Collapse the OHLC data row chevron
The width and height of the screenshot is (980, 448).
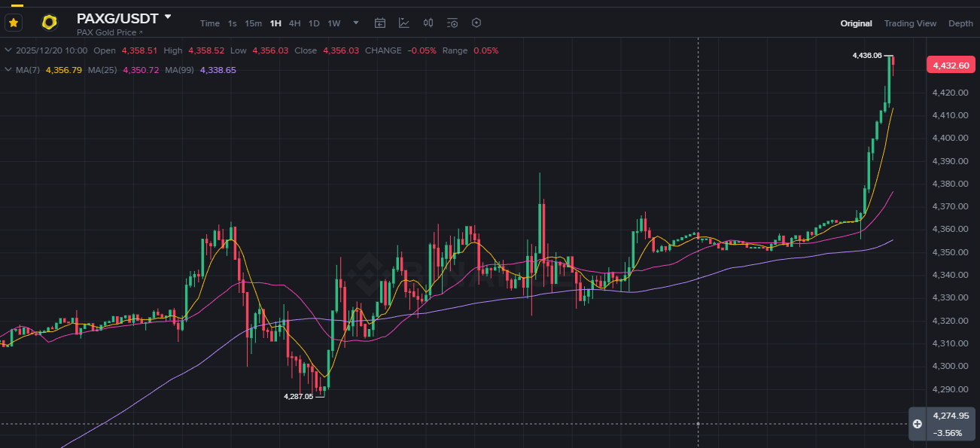[8, 50]
